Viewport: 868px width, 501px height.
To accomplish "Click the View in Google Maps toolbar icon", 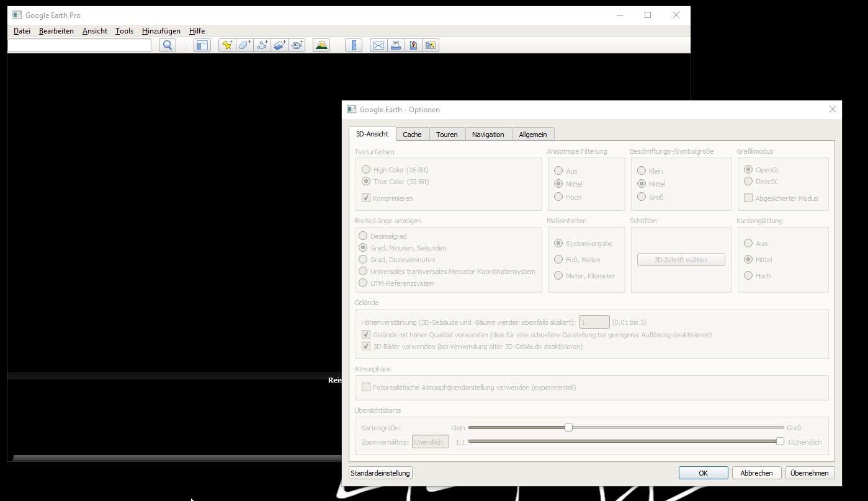I will click(431, 45).
